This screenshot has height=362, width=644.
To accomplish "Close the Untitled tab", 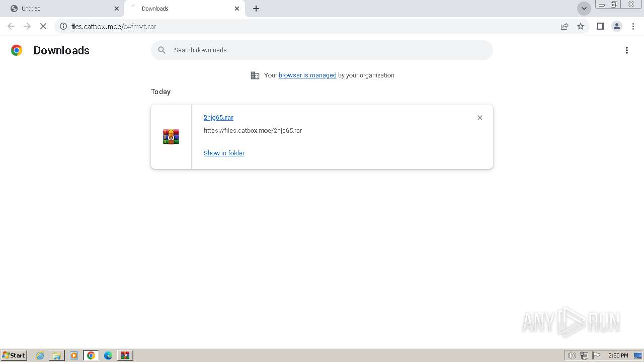I will point(117,9).
